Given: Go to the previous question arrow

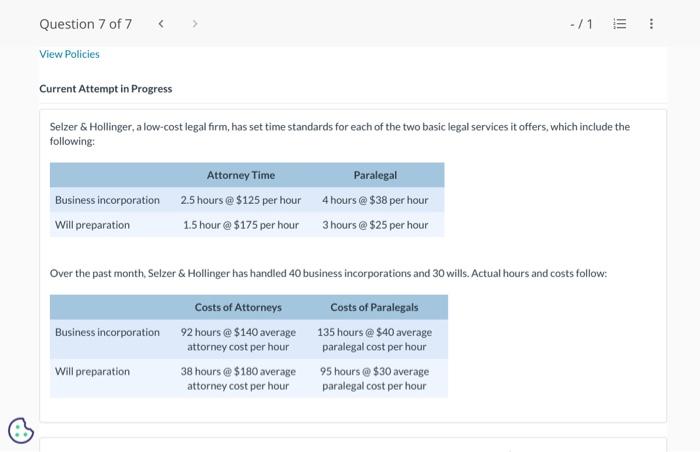Looking at the screenshot, I should point(161,24).
